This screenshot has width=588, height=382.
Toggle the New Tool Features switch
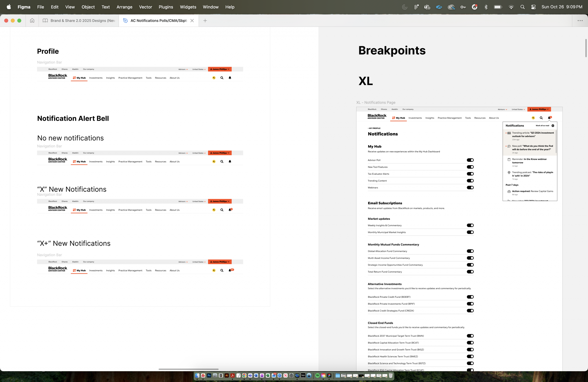[x=470, y=167]
